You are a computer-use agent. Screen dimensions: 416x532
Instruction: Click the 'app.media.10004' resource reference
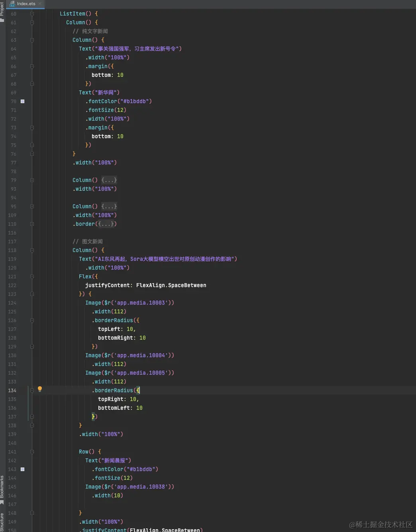(141, 355)
